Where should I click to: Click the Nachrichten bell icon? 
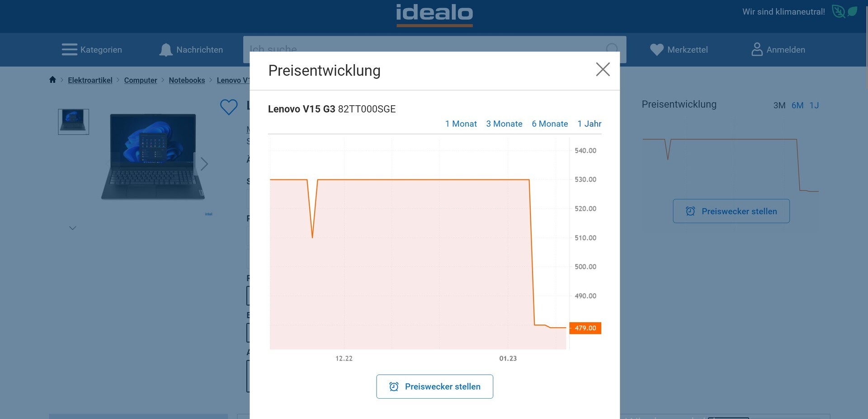click(166, 50)
